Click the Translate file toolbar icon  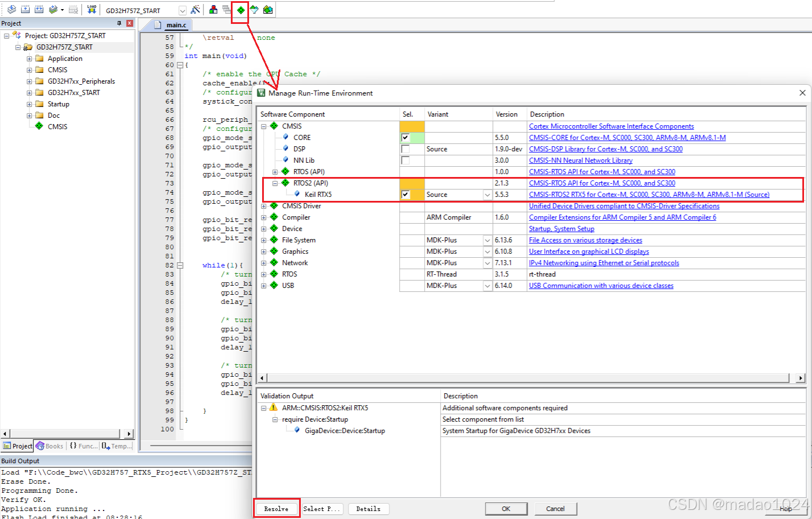point(11,10)
